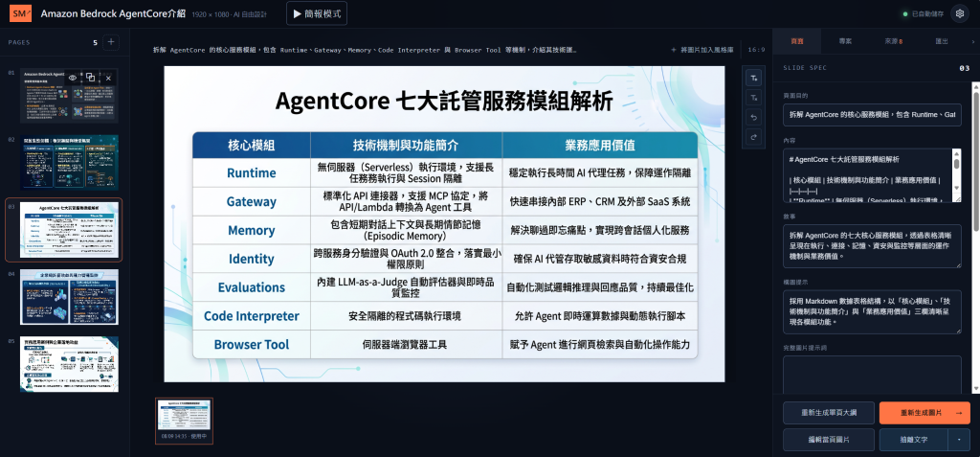Click the 敘事 text area
Viewport: 980px width, 457px height.
[x=872, y=246]
